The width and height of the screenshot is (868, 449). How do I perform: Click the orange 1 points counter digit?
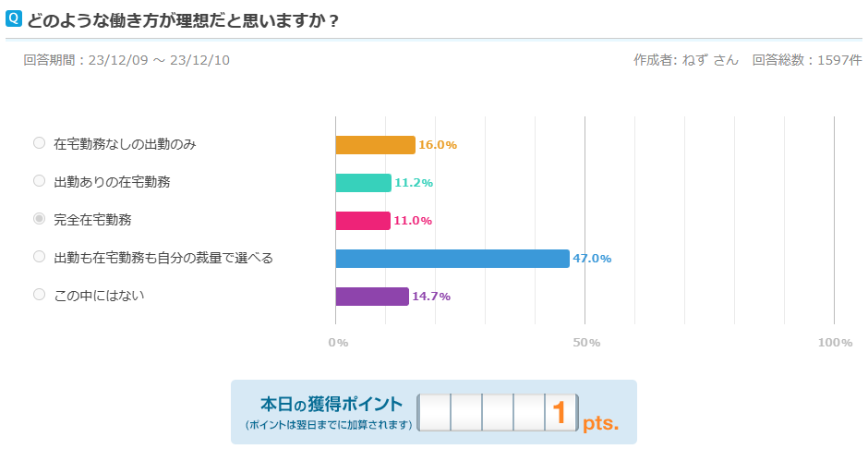pyautogui.click(x=561, y=412)
